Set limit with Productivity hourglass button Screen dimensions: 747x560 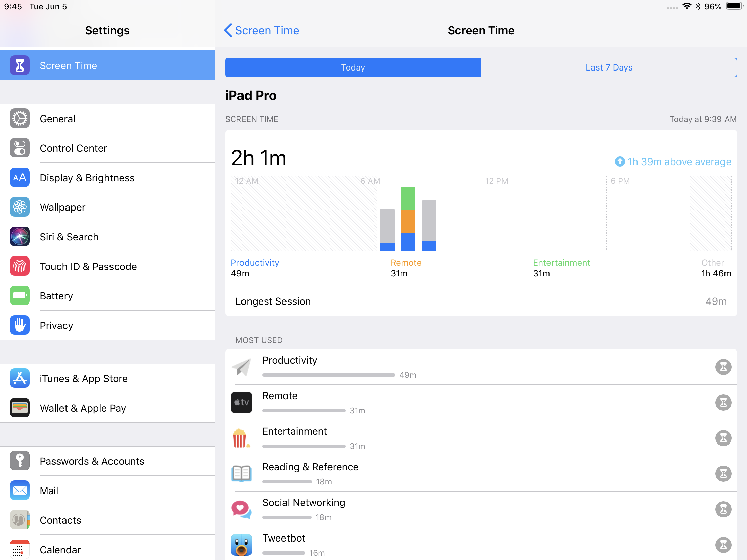[723, 367]
